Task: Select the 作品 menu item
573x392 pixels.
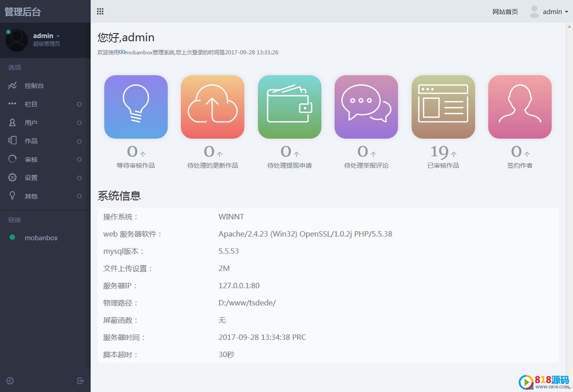Action: [x=45, y=141]
